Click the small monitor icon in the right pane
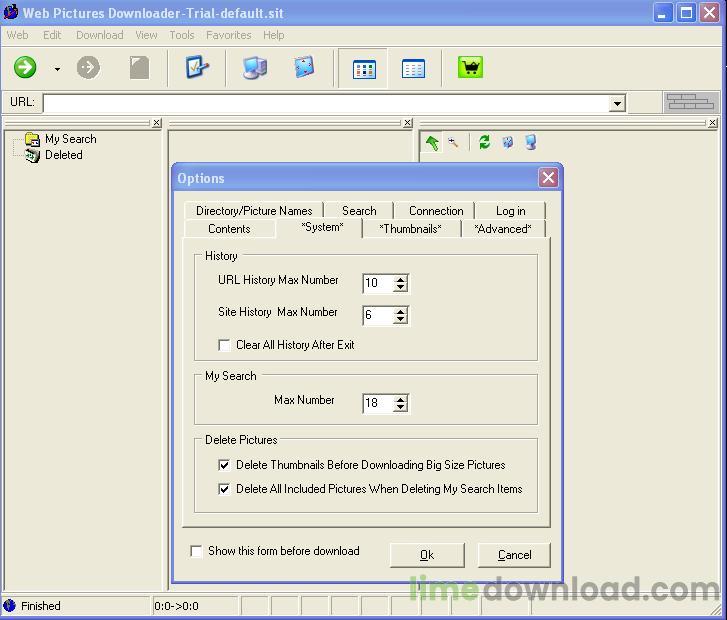The image size is (727, 620). [x=531, y=142]
